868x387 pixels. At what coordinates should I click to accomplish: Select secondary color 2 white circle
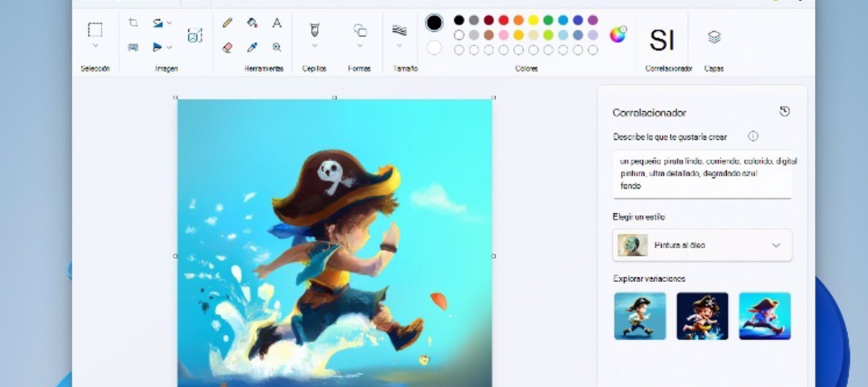click(434, 48)
